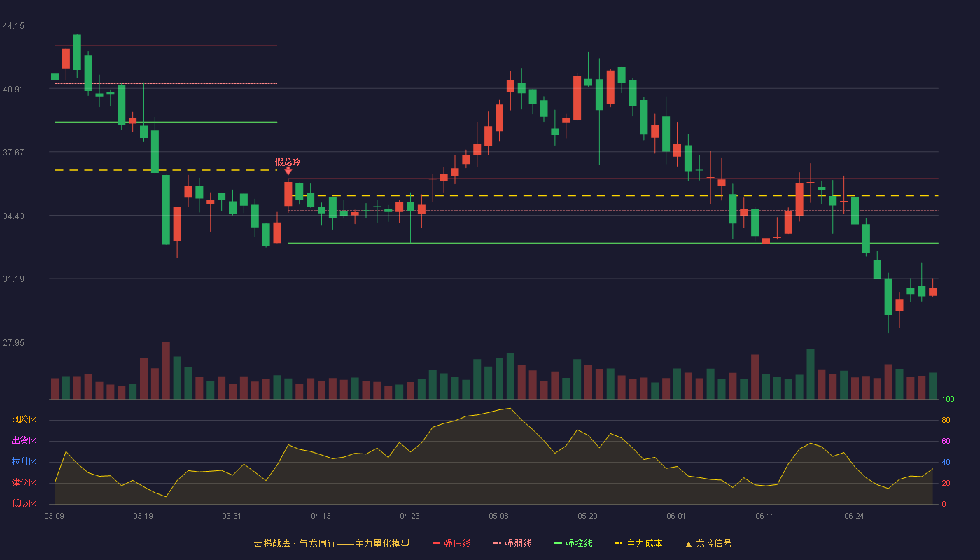Click the 27.95 price axis label
Screen dimensions: 980x560
pyautogui.click(x=13, y=343)
